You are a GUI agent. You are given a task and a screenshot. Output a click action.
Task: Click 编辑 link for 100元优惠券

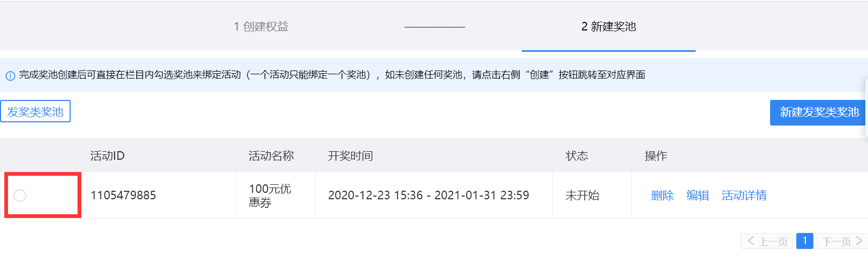(x=697, y=196)
